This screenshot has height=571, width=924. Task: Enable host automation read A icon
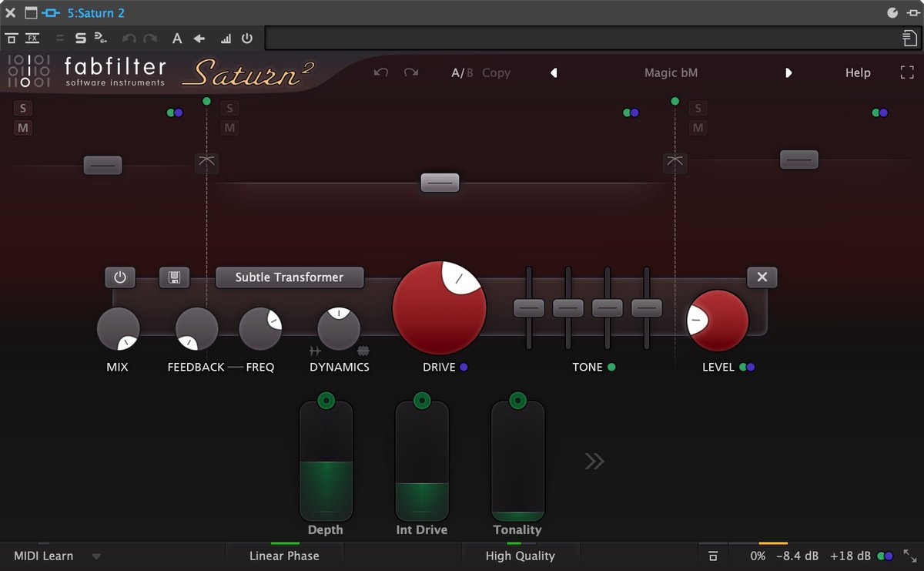tap(177, 38)
